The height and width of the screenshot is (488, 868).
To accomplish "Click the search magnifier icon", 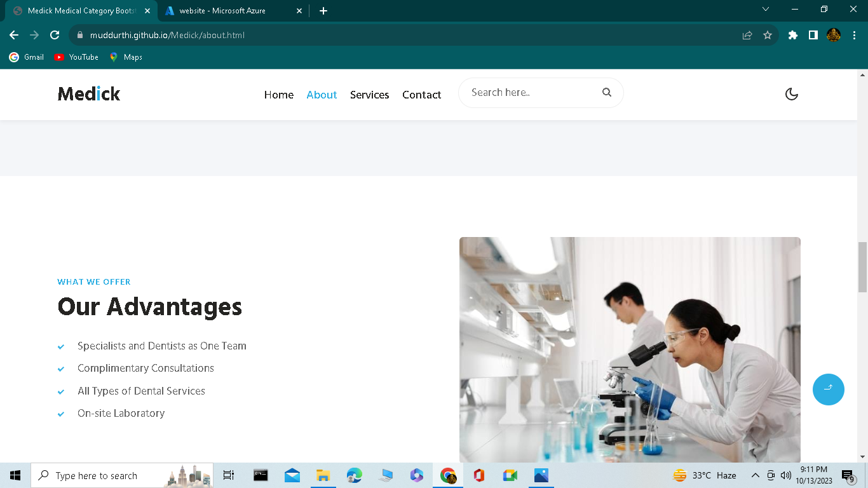I will pos(607,92).
